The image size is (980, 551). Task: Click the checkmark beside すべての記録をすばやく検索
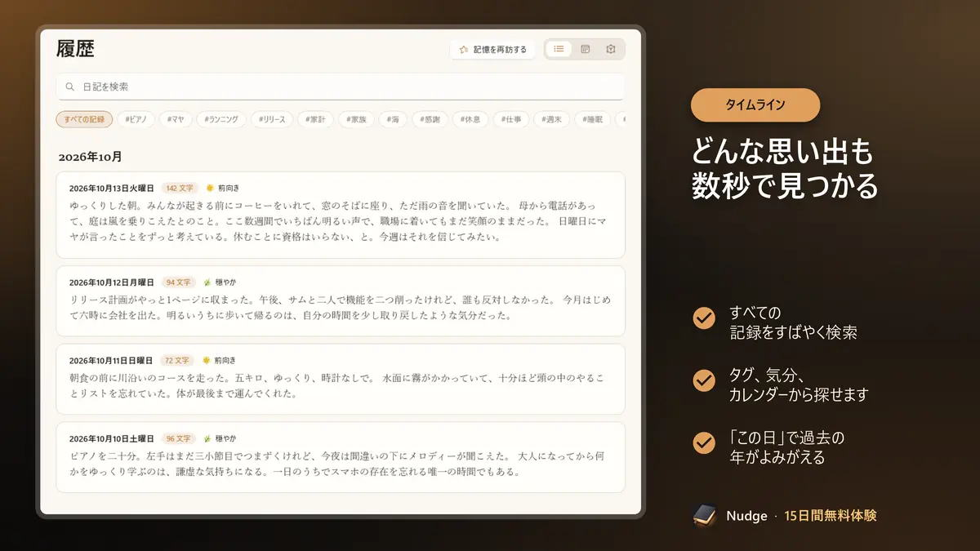[704, 318]
